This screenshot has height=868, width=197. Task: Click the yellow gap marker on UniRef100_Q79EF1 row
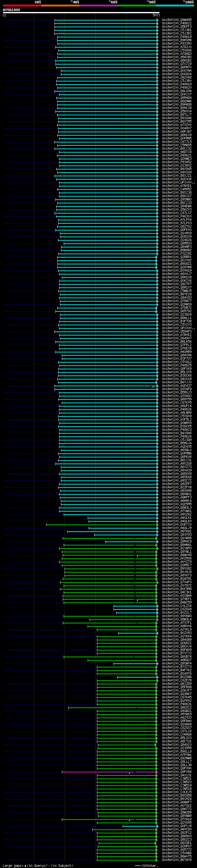pos(137,600)
